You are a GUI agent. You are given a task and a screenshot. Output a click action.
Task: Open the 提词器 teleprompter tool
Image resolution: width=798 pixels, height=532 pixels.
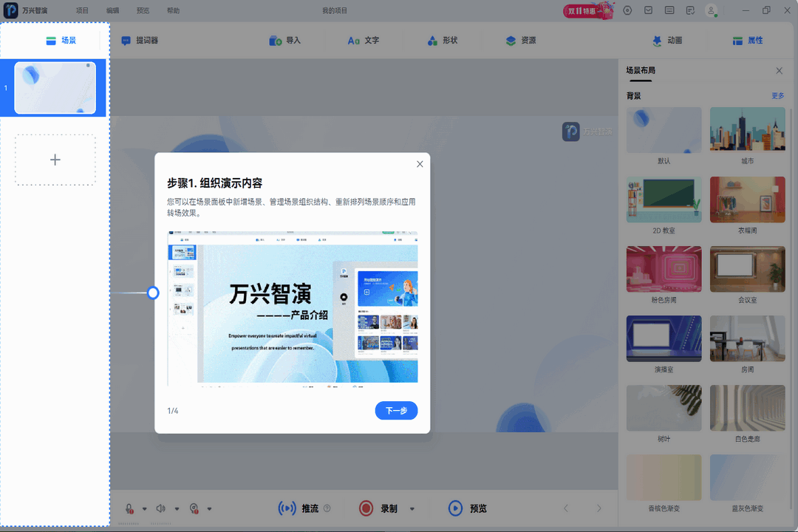click(x=140, y=40)
